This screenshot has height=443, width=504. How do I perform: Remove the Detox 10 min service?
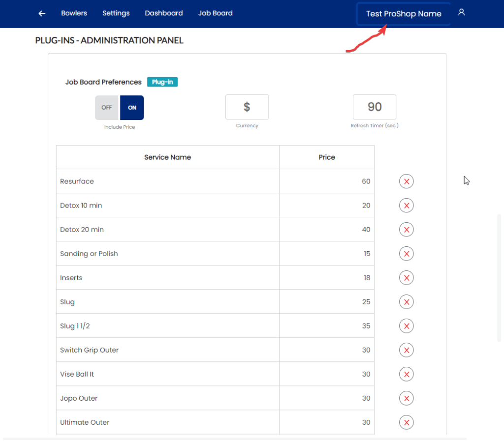pyautogui.click(x=406, y=205)
